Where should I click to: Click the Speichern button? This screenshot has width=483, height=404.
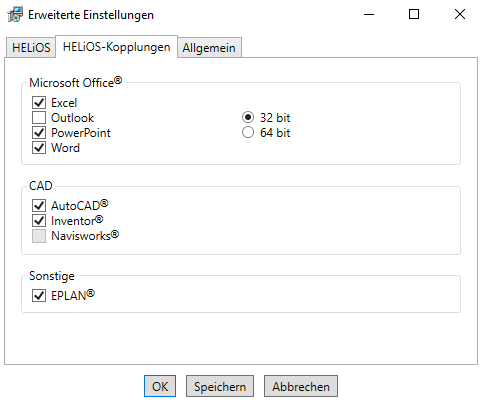220,386
